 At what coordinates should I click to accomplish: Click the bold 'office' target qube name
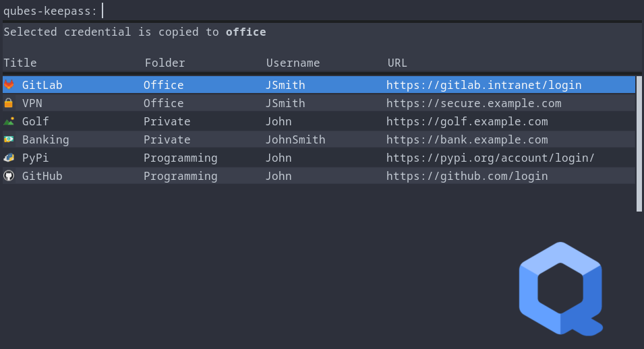click(x=245, y=32)
